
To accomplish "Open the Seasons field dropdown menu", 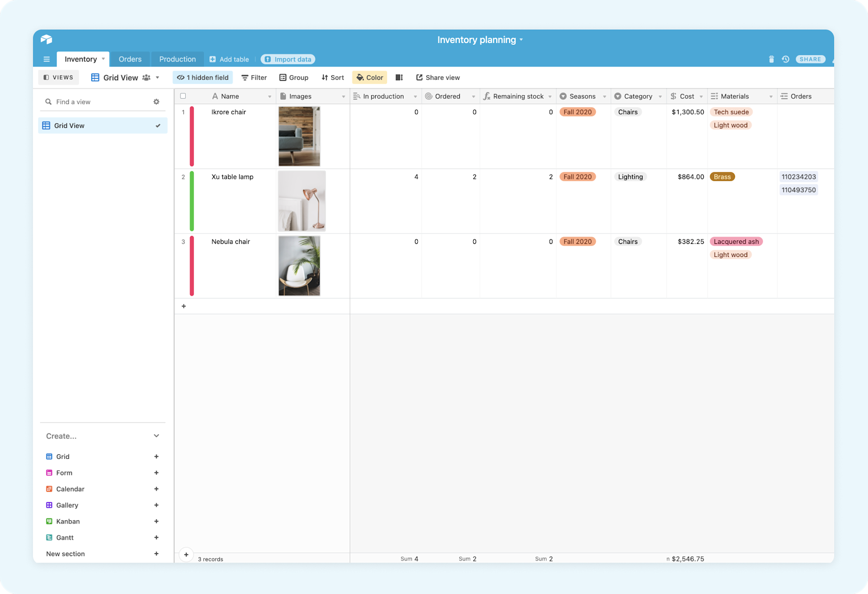I will [x=604, y=96].
